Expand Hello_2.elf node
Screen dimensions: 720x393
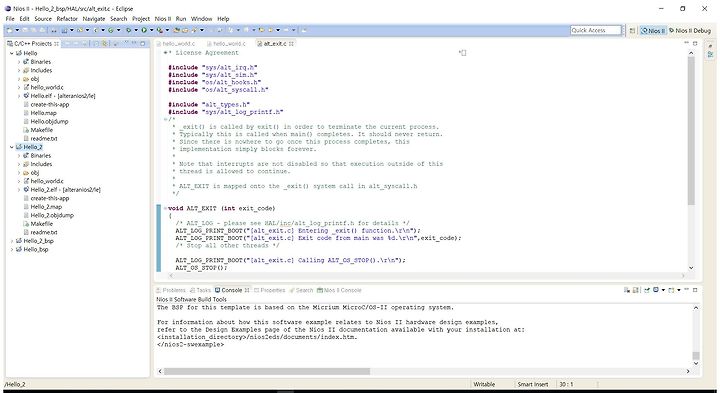tap(19, 189)
